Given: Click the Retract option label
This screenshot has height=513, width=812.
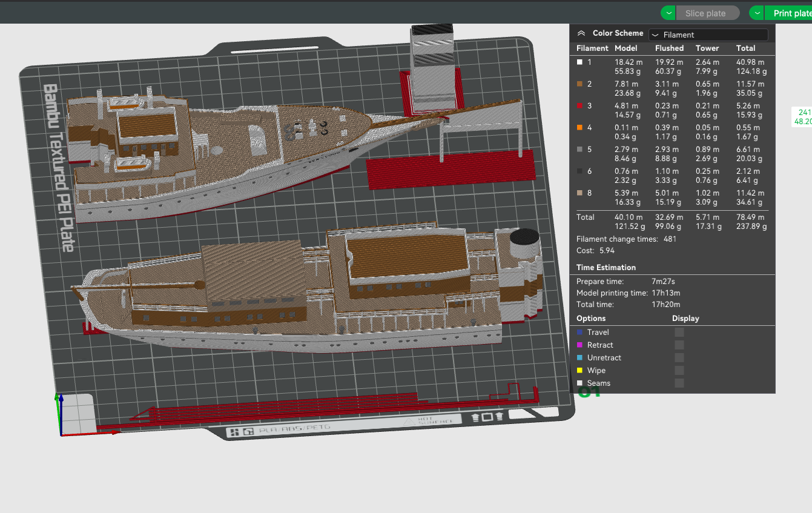Looking at the screenshot, I should 599,345.
